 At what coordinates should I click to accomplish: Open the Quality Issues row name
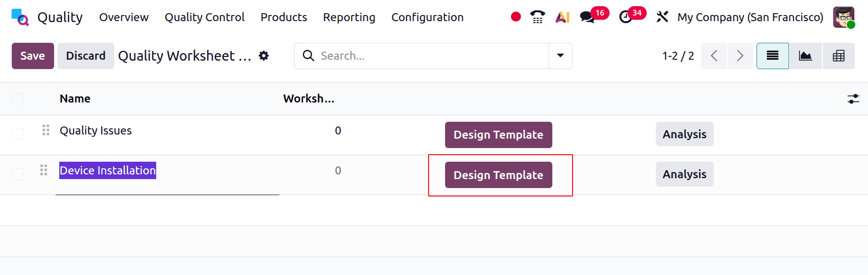point(96,130)
